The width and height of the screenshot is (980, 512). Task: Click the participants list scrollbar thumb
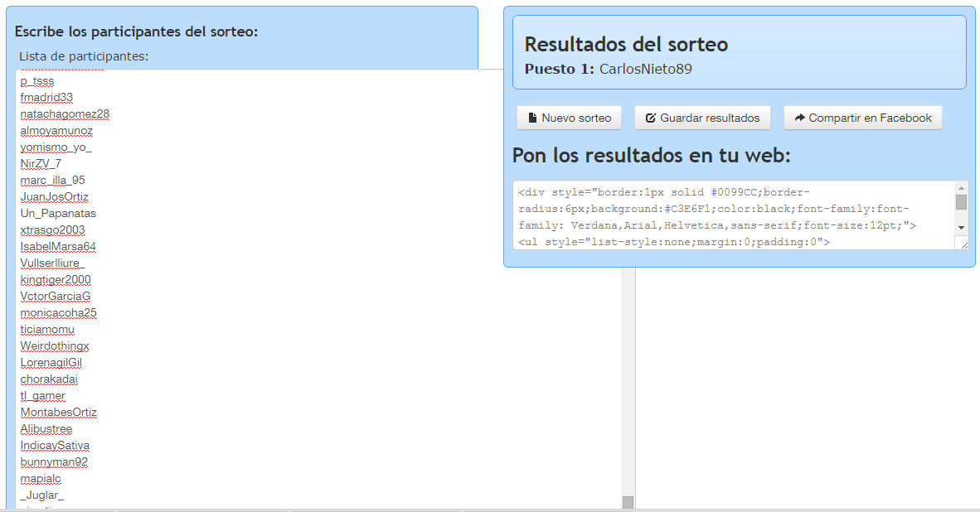pyautogui.click(x=628, y=502)
